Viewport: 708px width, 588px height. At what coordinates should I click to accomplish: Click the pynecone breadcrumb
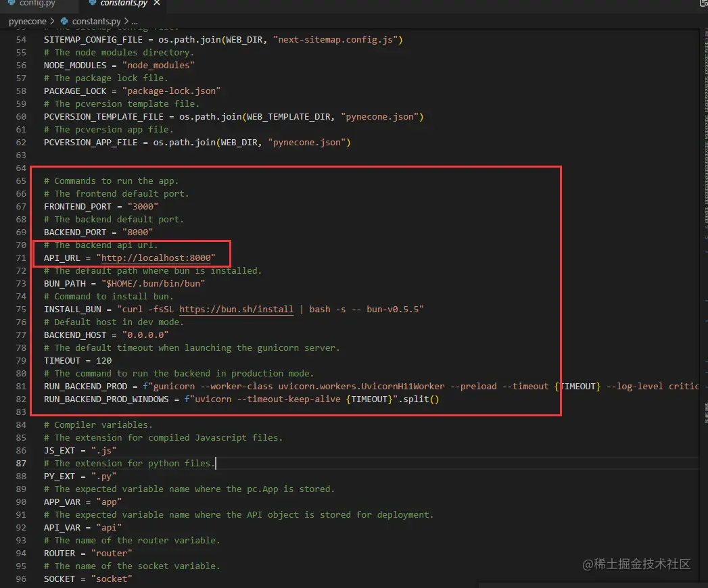(28, 21)
